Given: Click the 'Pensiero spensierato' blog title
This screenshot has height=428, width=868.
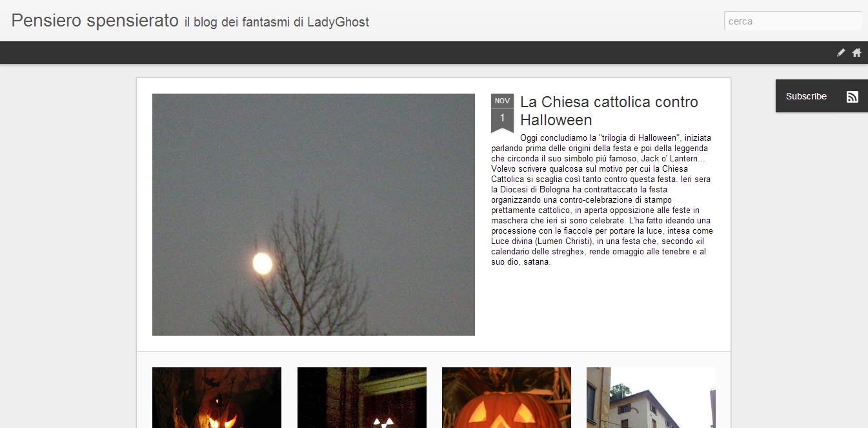Looking at the screenshot, I should pos(95,21).
